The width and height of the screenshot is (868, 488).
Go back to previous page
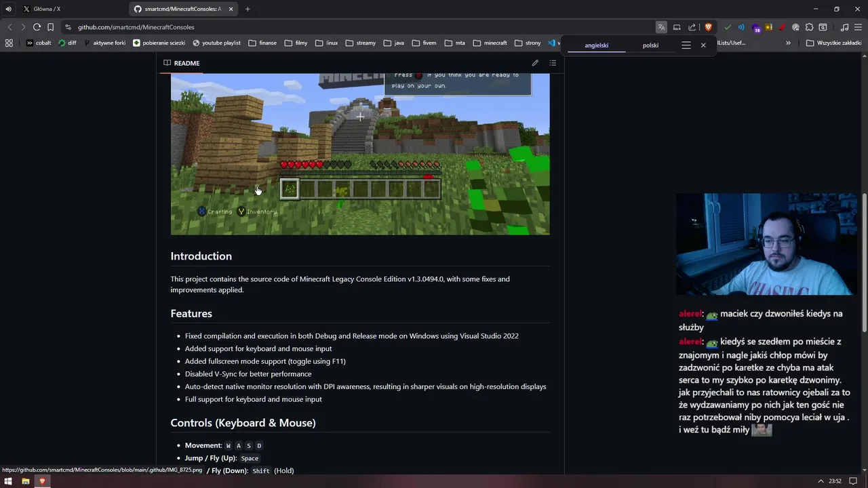(x=9, y=27)
